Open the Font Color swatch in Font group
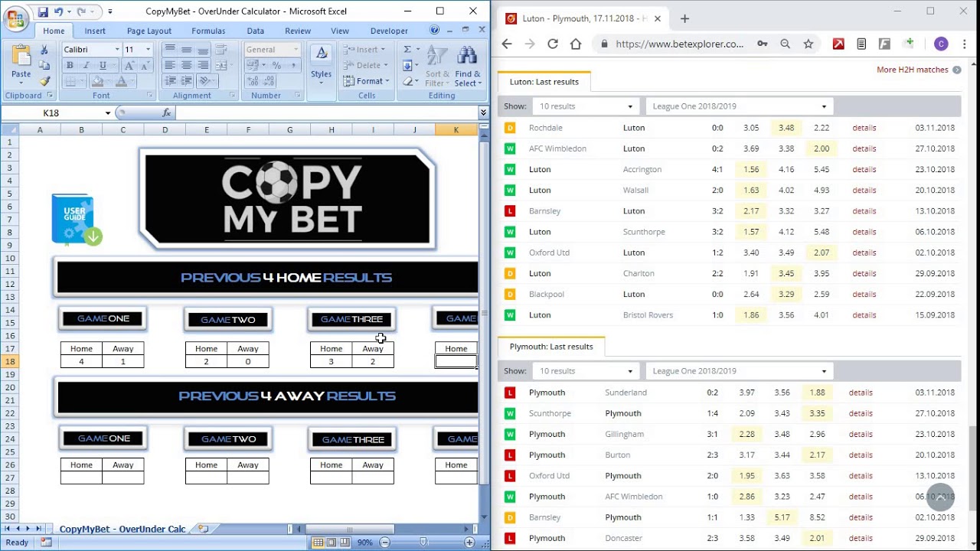The height and width of the screenshot is (551, 980). [x=122, y=81]
